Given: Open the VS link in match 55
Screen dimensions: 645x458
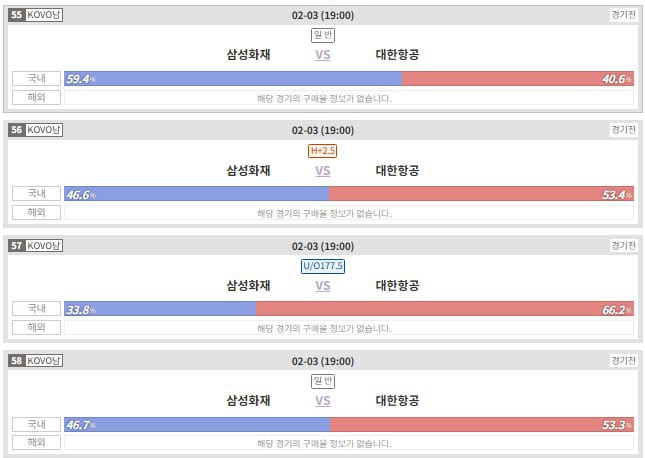Looking at the screenshot, I should tap(322, 55).
